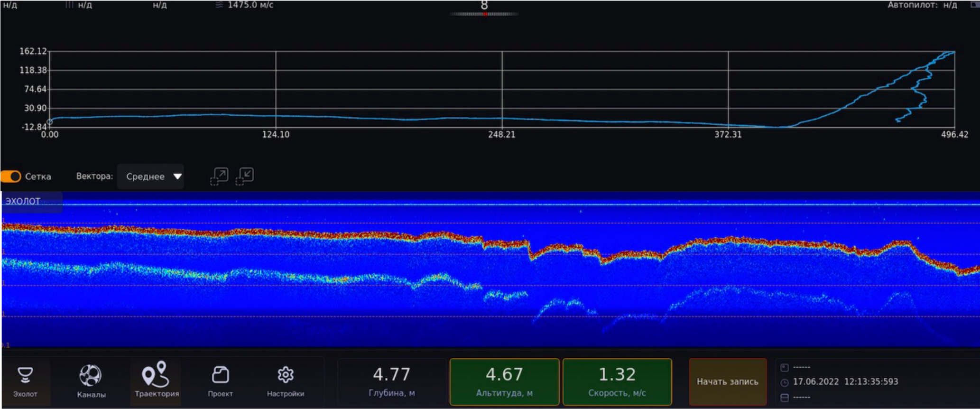
Task: Click the shrink plot scale icon
Action: pos(245,176)
